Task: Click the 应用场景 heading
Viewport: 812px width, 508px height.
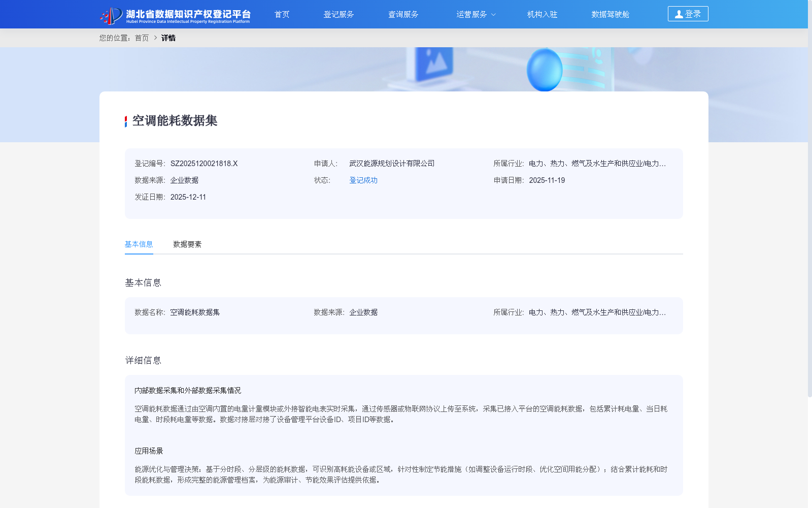Action: [149, 451]
